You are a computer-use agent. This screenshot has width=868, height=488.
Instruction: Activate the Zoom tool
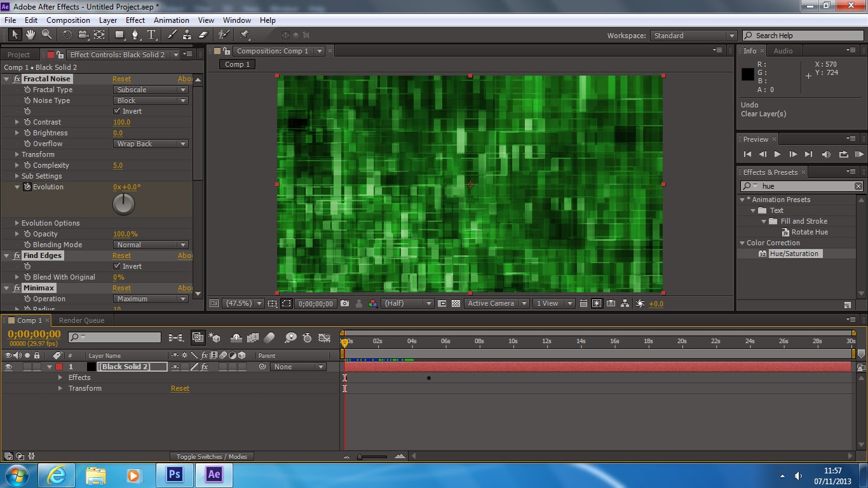point(46,35)
